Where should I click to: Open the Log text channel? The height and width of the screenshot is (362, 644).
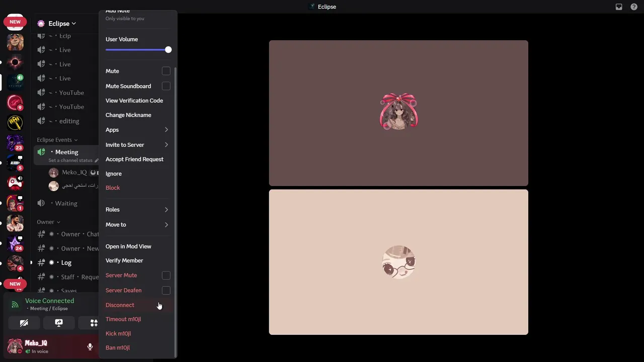(66, 262)
